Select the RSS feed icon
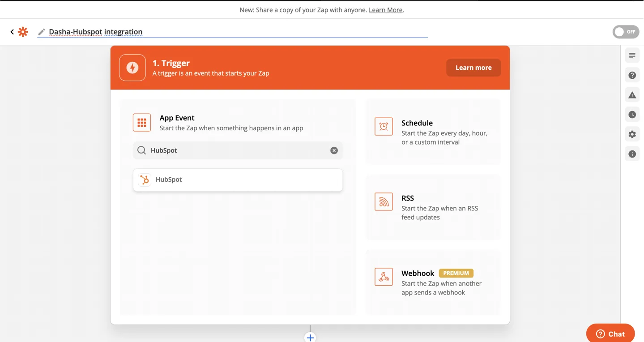This screenshot has height=342, width=644. [384, 202]
